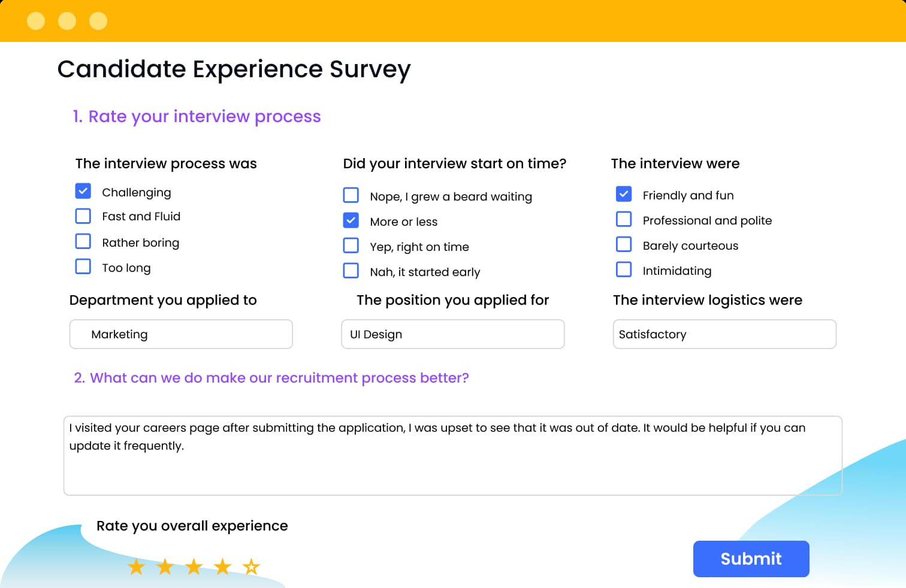Check the Nope, I grew a beard waiting box

(x=351, y=196)
